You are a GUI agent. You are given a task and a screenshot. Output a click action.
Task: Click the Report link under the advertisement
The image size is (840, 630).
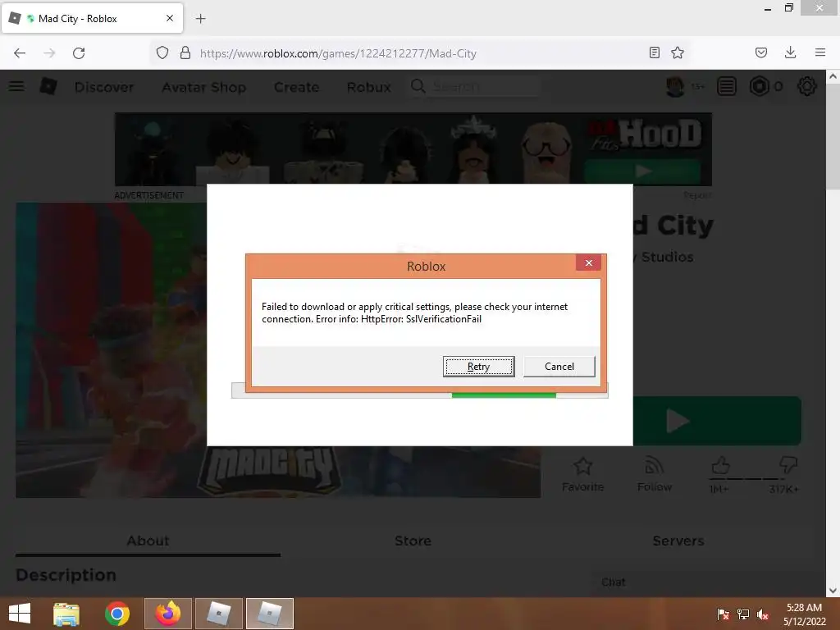pos(697,195)
